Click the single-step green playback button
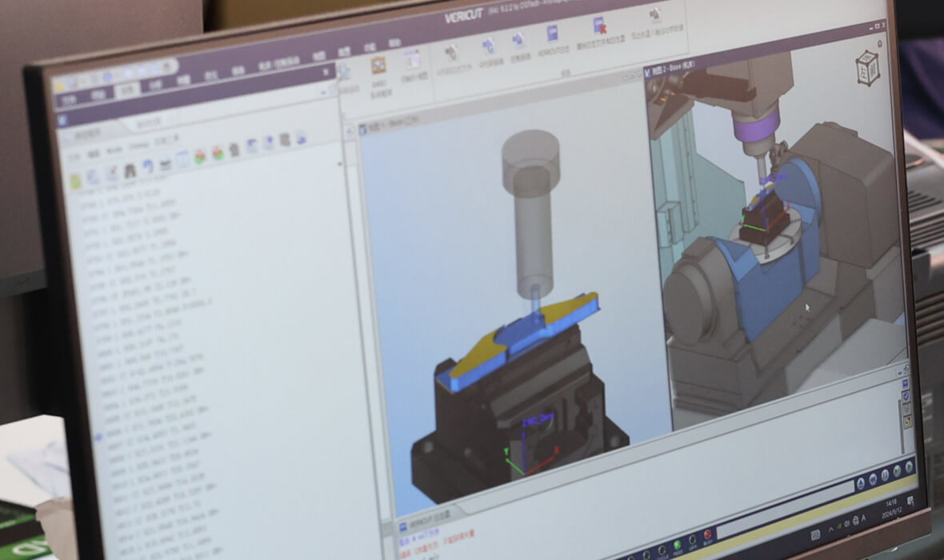The width and height of the screenshot is (944, 560). click(x=897, y=471)
